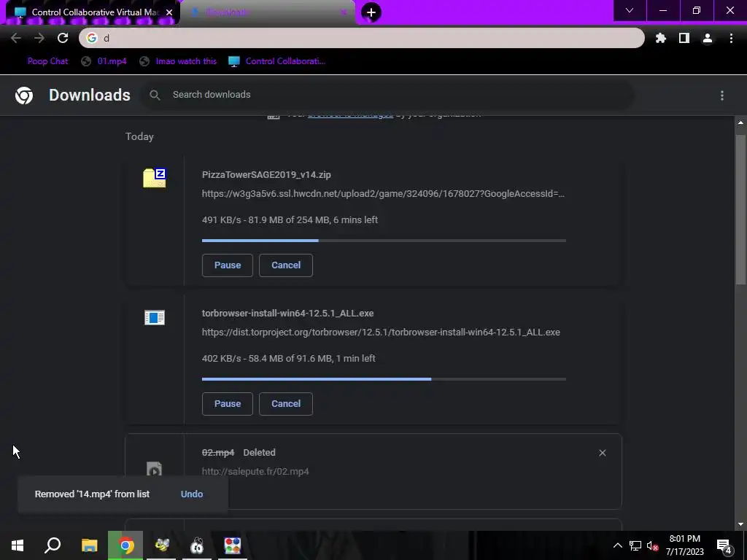Click the page vertical scrollbar thumb
Viewport: 747px width, 560px height.
coord(740,209)
